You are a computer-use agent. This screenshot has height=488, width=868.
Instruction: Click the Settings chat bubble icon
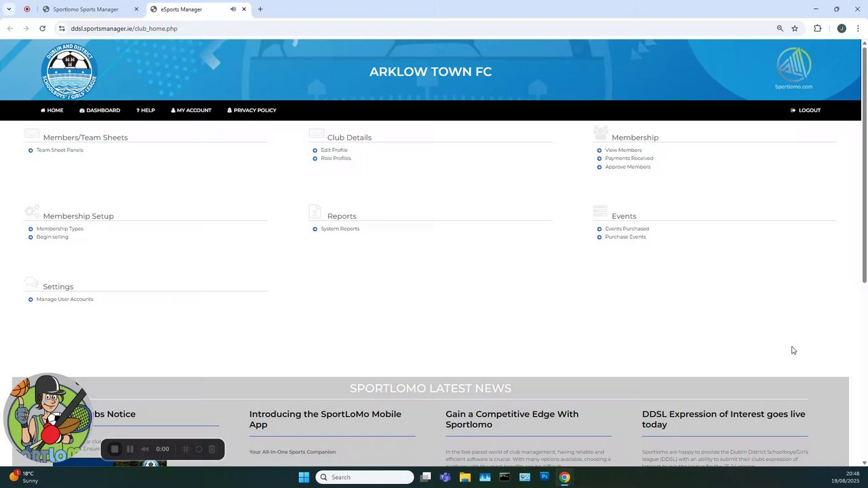[32, 282]
